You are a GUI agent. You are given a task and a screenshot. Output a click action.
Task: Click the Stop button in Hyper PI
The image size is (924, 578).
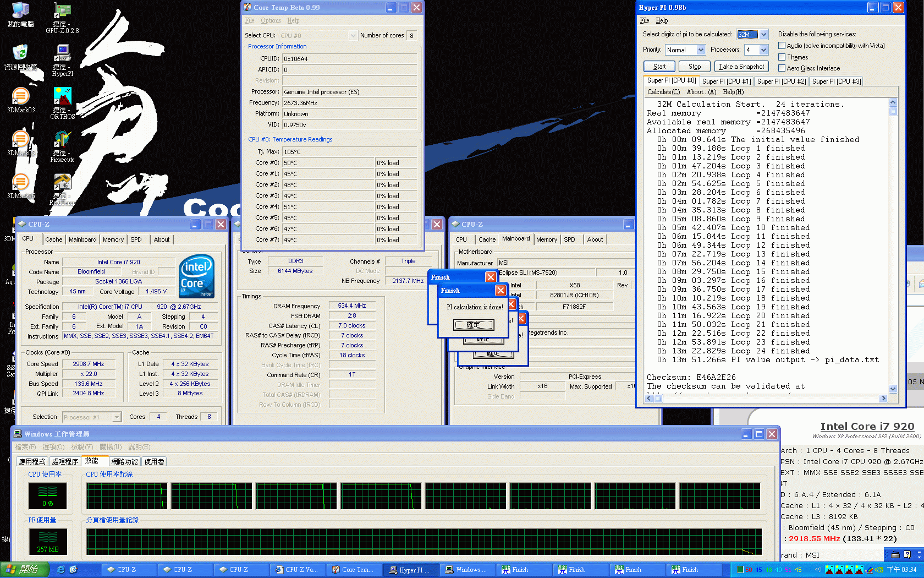[x=695, y=66]
